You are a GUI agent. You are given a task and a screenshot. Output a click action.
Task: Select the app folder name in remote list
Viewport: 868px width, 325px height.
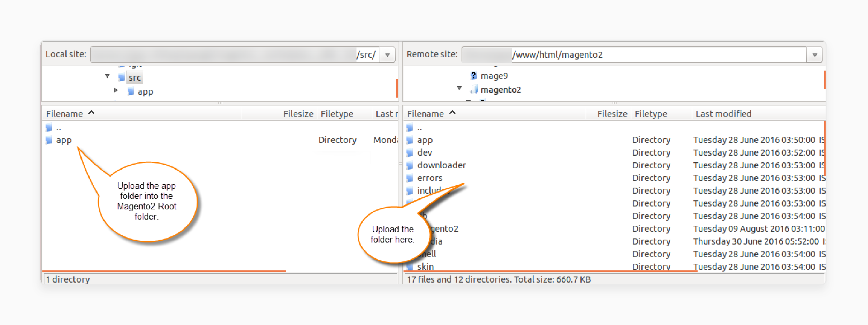pos(425,140)
